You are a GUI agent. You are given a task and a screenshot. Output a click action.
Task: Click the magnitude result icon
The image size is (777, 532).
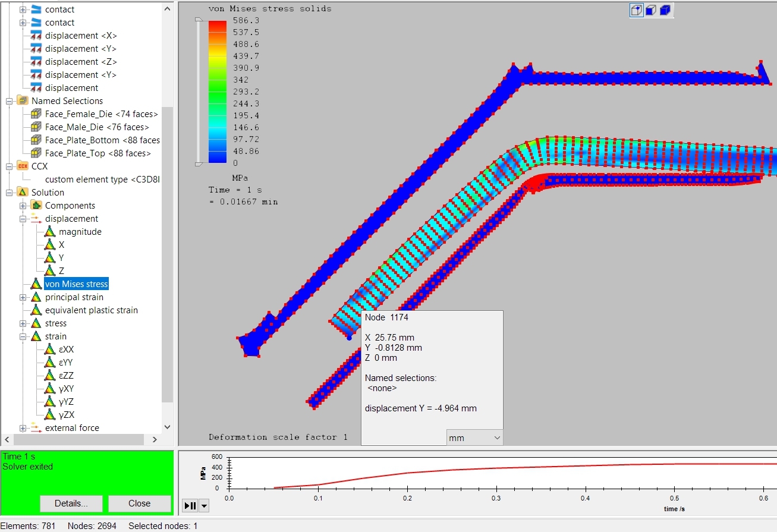pyautogui.click(x=50, y=232)
